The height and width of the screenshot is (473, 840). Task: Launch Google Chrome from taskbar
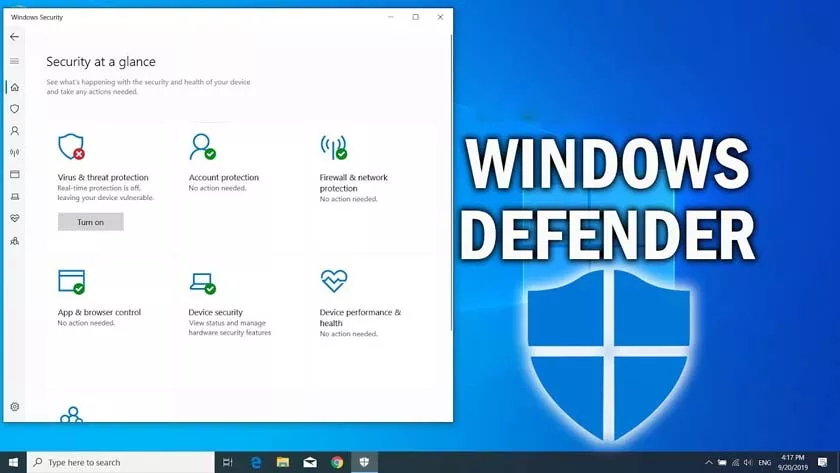(337, 462)
